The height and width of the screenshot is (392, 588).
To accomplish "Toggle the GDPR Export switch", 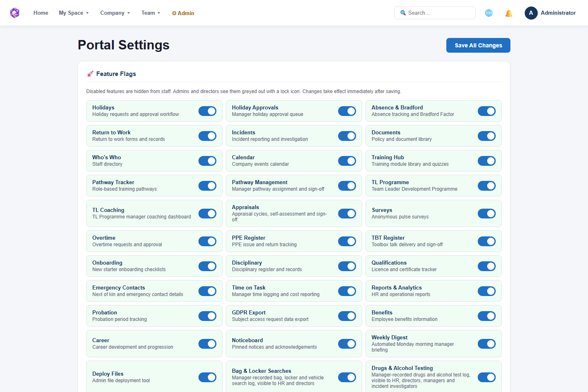I will click(x=347, y=316).
